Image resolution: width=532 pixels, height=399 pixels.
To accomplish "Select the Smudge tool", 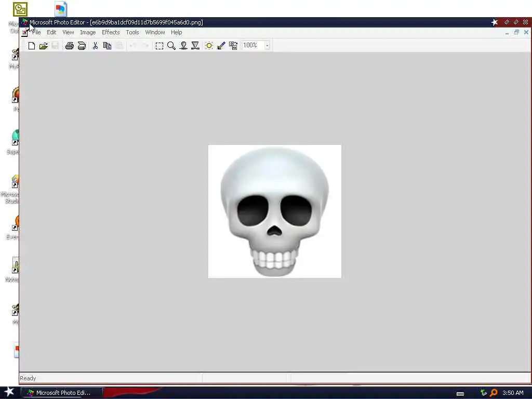I will pos(183,46).
